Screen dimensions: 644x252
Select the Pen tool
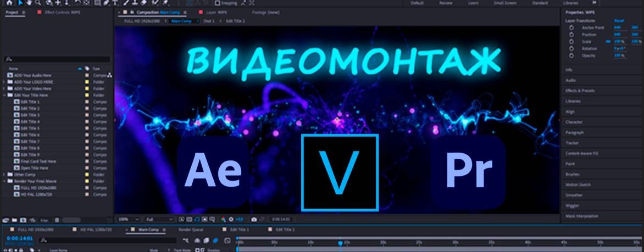tap(107, 2)
